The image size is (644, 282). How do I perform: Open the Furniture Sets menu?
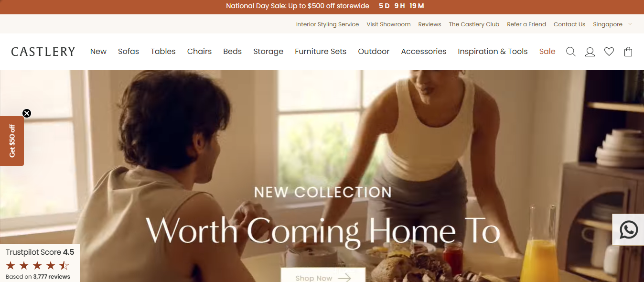click(321, 52)
